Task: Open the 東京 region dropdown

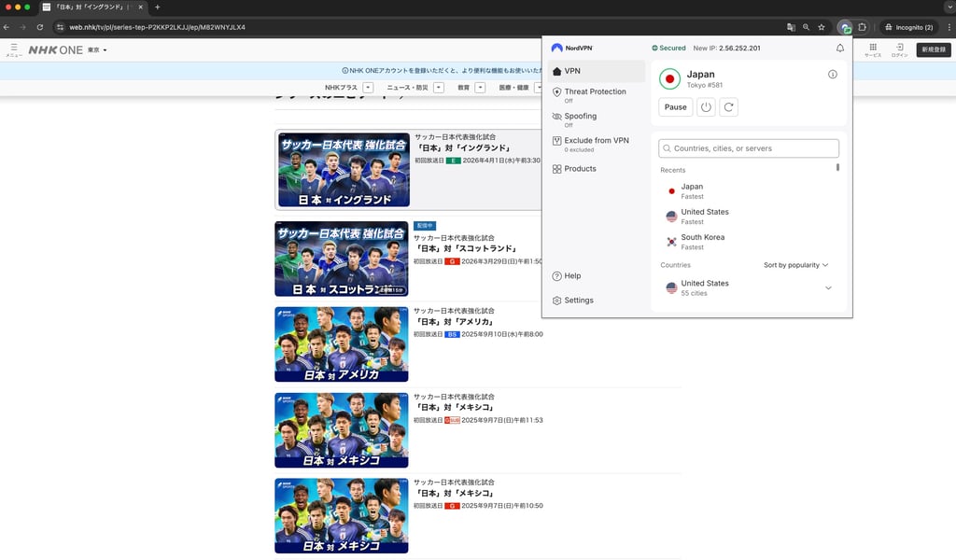Action: pos(97,50)
